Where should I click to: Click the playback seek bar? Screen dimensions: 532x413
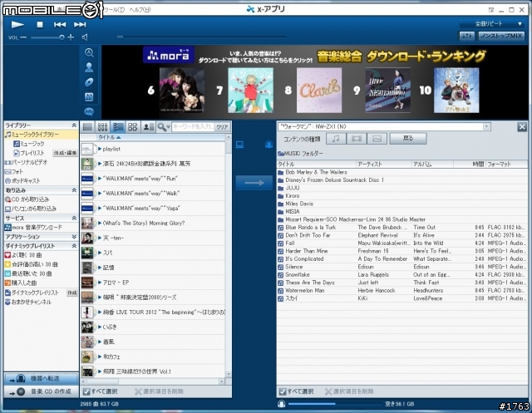pos(202,37)
